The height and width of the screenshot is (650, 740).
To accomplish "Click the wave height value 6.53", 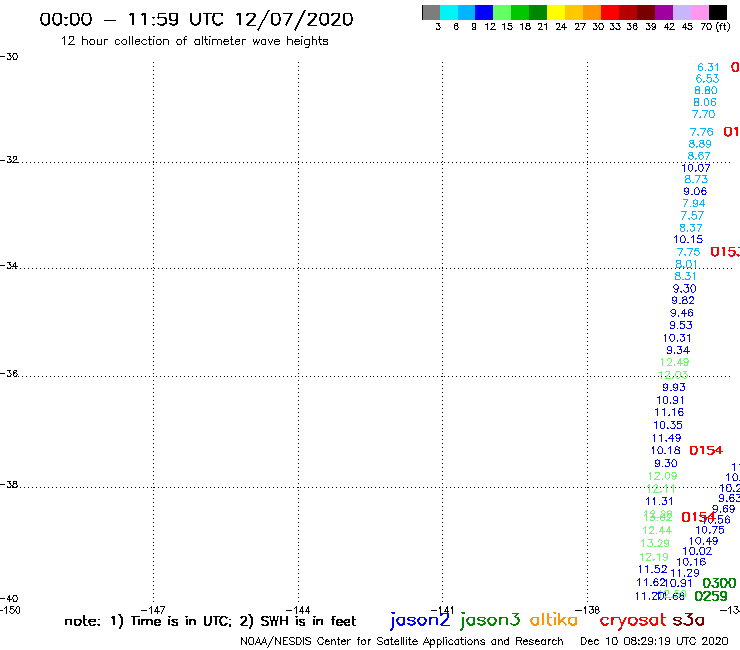I will 707,78.
